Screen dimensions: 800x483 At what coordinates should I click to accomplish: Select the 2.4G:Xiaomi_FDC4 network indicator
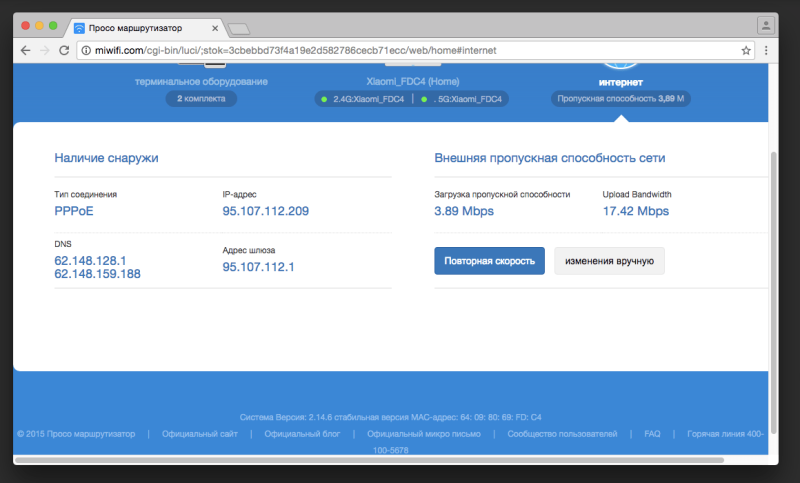pos(363,99)
